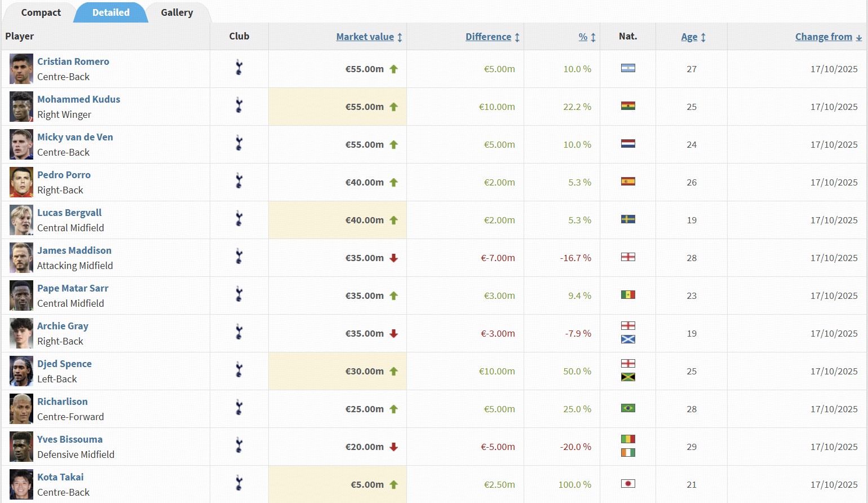Open Mohammed Kudus player profile link
Screen dimensions: 868x503
coord(78,99)
